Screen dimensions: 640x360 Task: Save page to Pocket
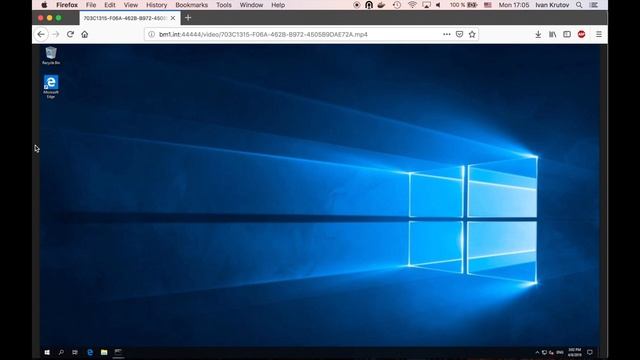pos(459,34)
